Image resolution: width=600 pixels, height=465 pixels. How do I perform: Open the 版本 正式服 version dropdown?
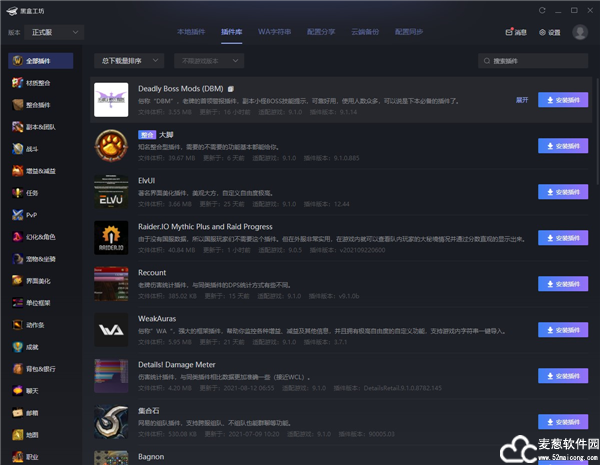54,33
